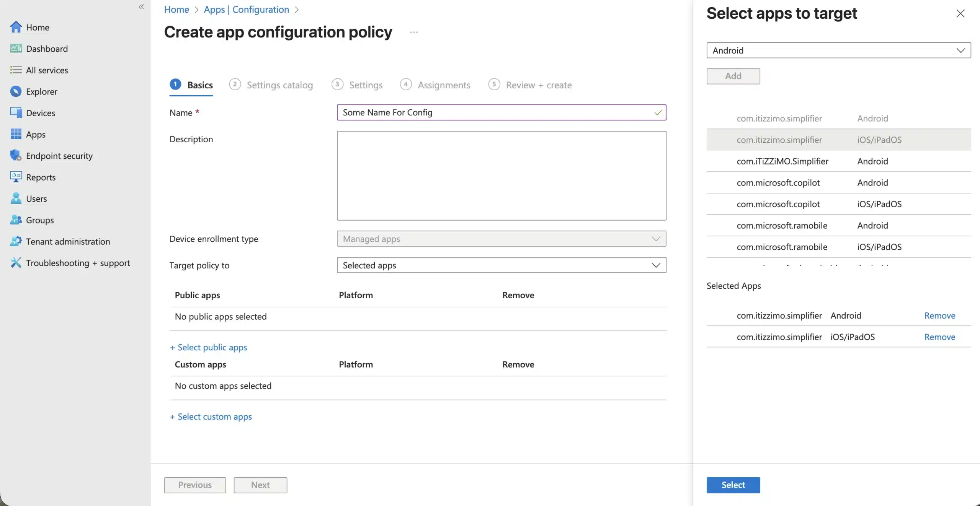Expand Device enrollment type dropdown
Image resolution: width=980 pixels, height=506 pixels.
tap(501, 239)
